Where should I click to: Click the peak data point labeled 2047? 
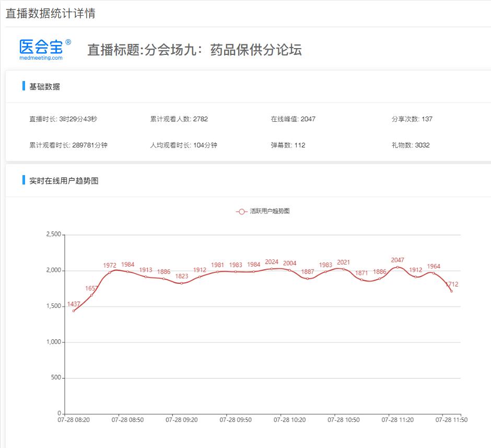coord(398,267)
